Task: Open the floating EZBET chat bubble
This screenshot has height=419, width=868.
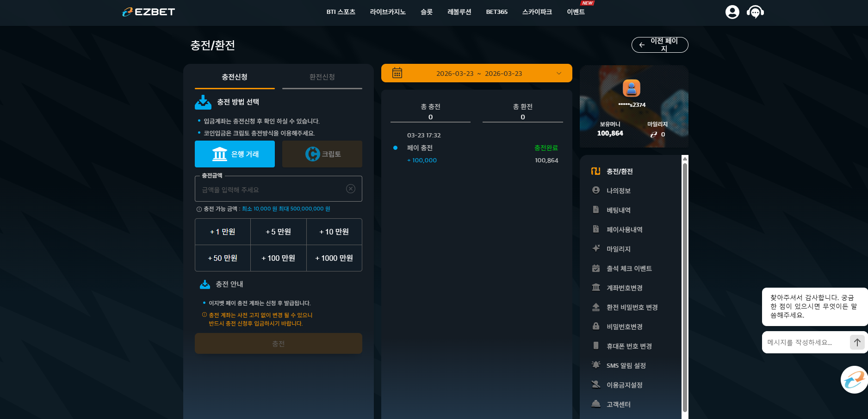Action: pyautogui.click(x=854, y=380)
